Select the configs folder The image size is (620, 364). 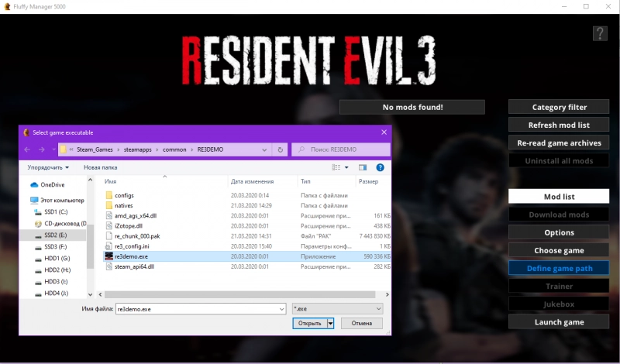point(124,195)
